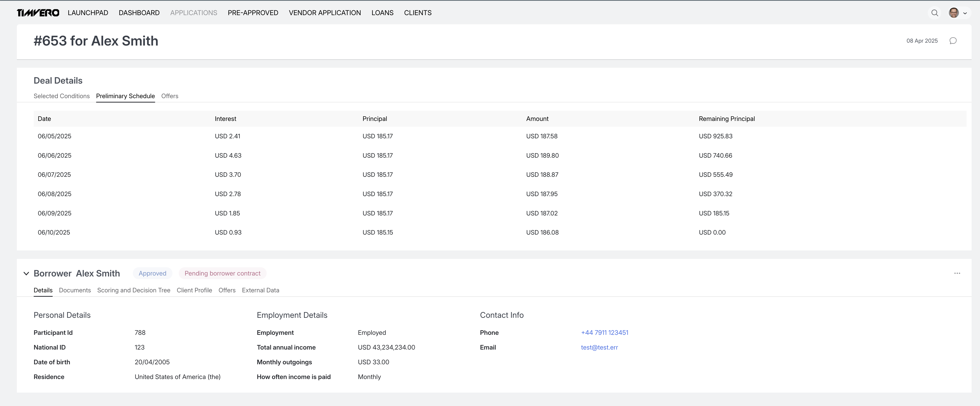View the Client Profile tab
This screenshot has width=980, height=406.
[x=194, y=290]
